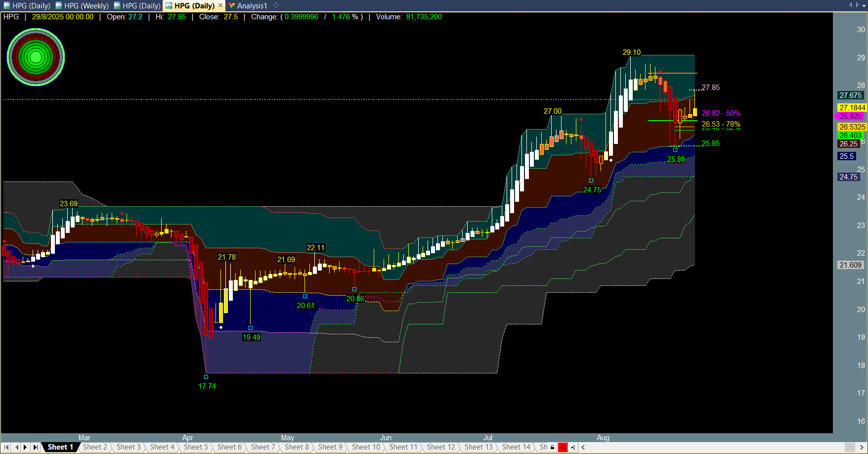
Task: Click the first sheet navigation arrow
Action: tap(6, 447)
